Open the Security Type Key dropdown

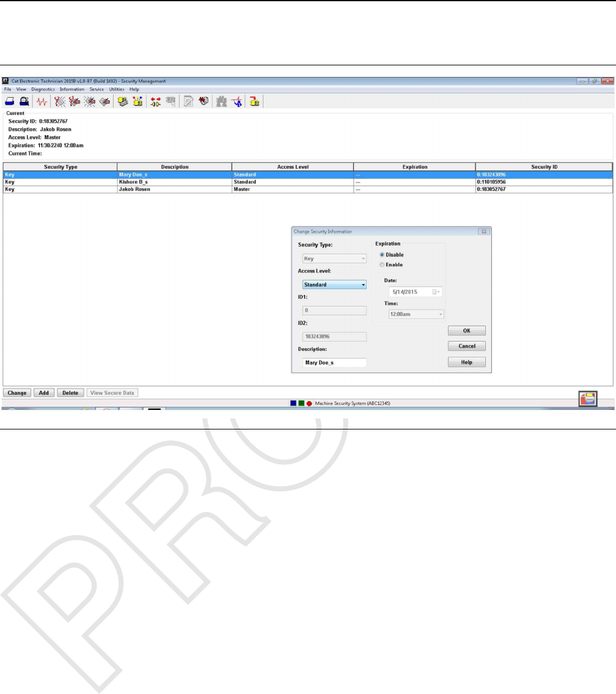pos(334,258)
